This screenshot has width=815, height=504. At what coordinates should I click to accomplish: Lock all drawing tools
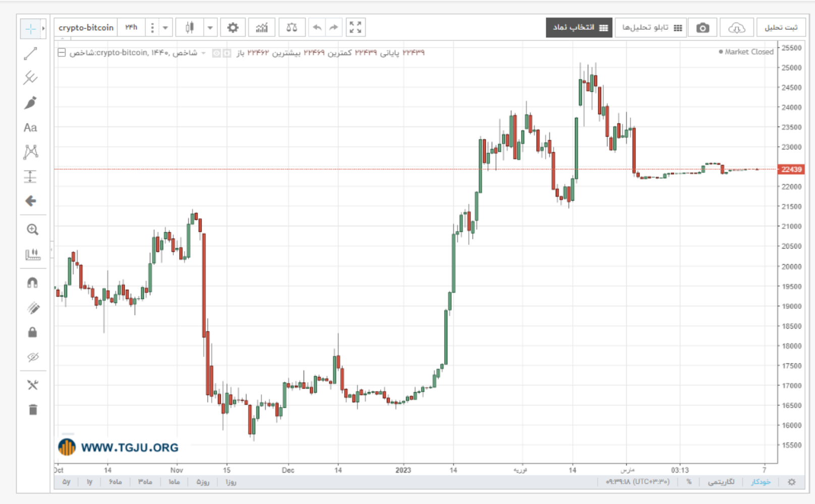click(x=32, y=332)
